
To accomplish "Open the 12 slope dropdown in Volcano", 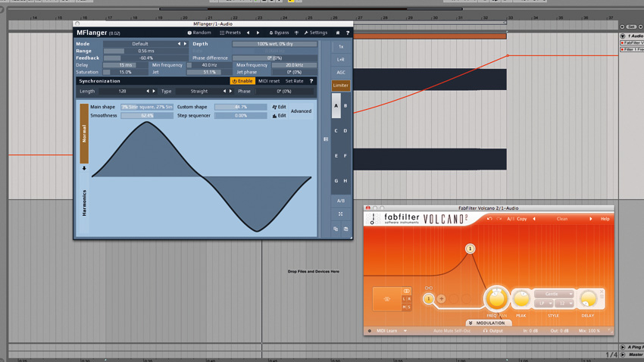I will (x=564, y=304).
